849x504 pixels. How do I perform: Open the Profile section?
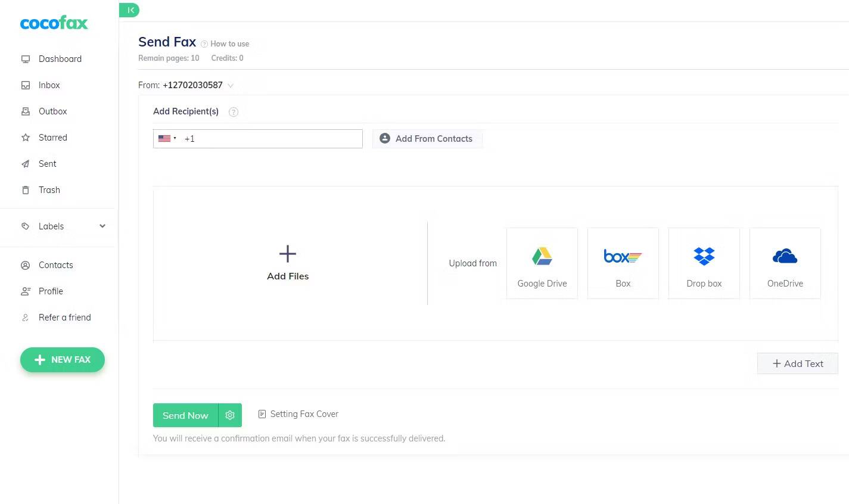(51, 291)
